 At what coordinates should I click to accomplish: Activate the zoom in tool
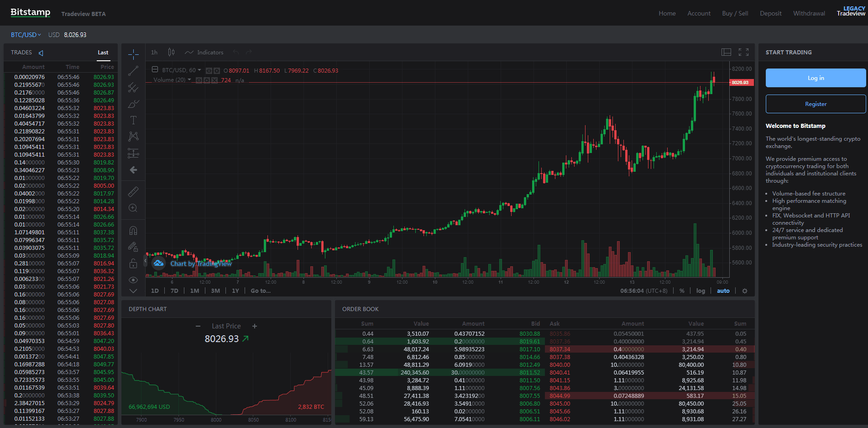[133, 208]
